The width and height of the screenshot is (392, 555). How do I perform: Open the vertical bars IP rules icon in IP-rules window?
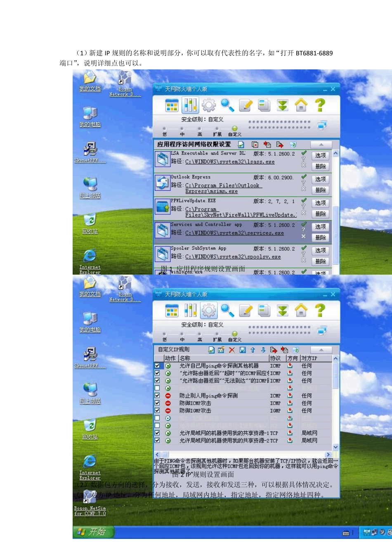click(x=190, y=310)
